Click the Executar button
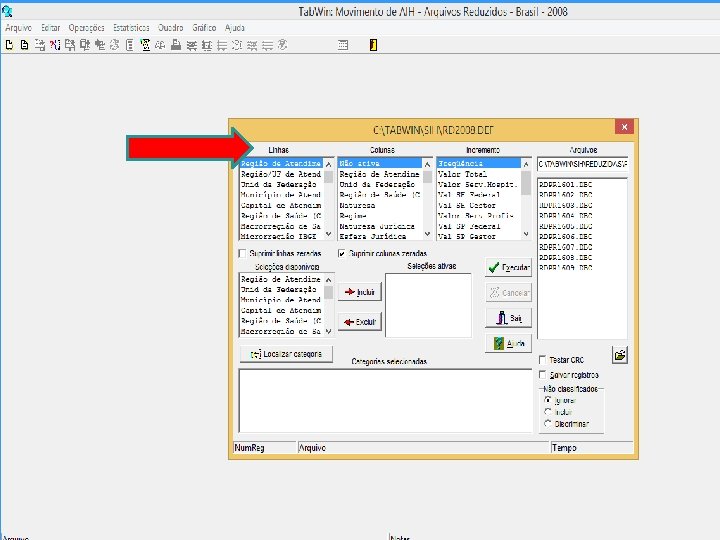The height and width of the screenshot is (540, 720). click(509, 267)
